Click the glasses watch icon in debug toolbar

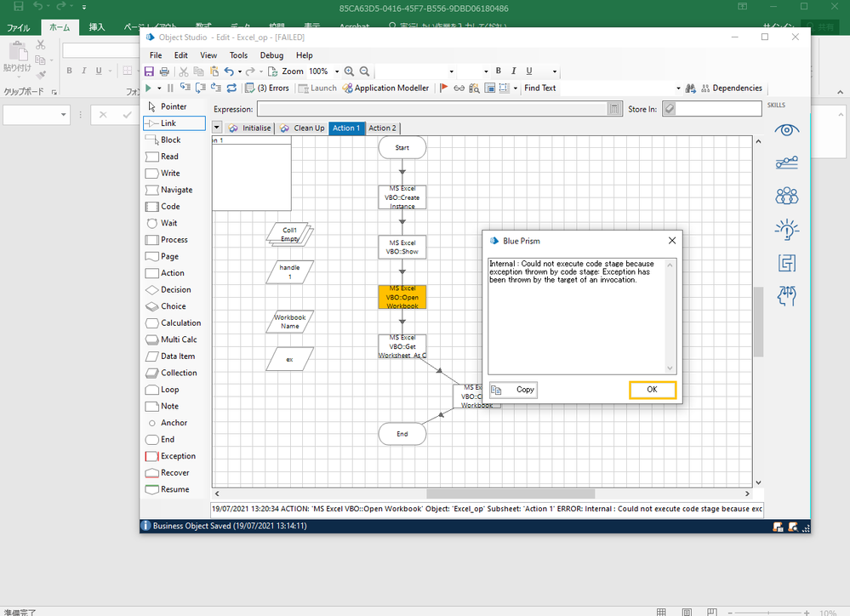(x=459, y=88)
